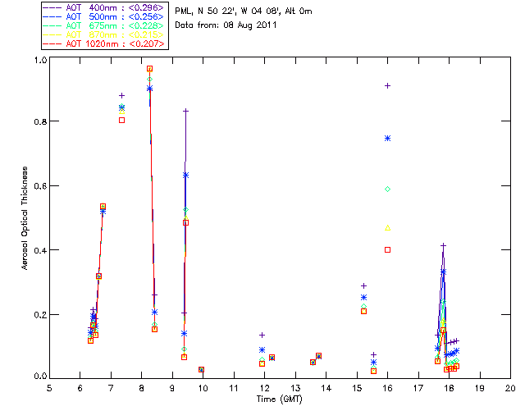525x420 pixels.
Task: Select the AOT 870nm legend entry
Action: coord(104,34)
